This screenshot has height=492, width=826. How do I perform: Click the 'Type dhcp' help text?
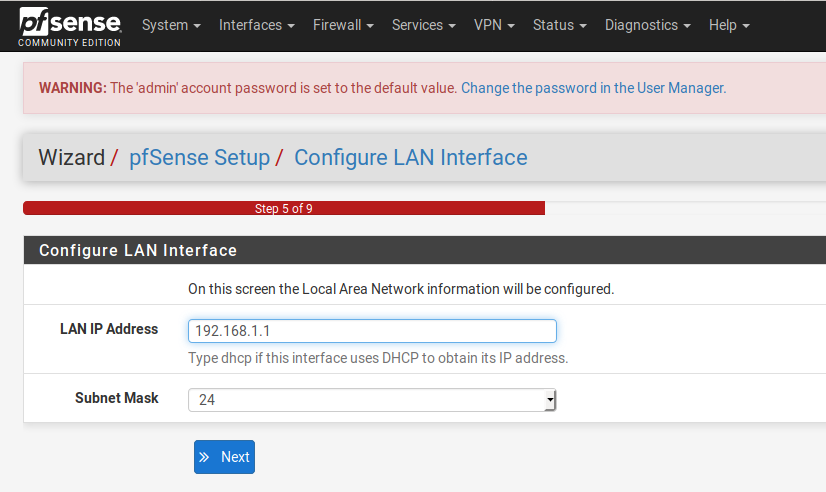[378, 358]
